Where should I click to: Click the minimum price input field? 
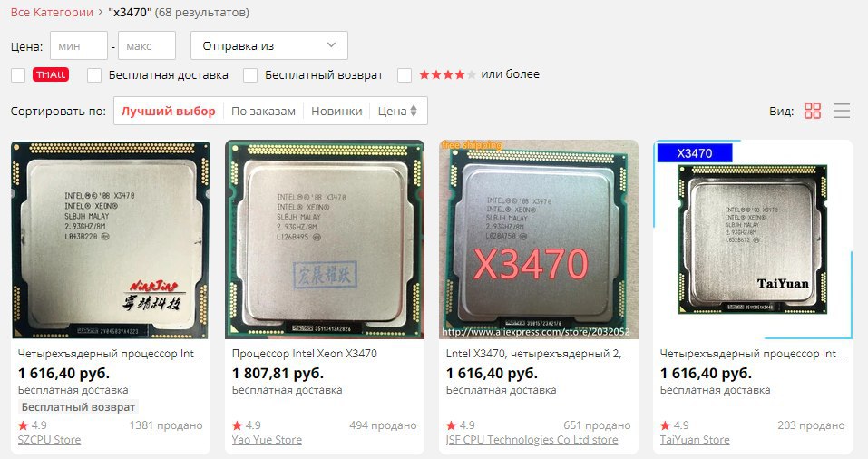pos(79,45)
